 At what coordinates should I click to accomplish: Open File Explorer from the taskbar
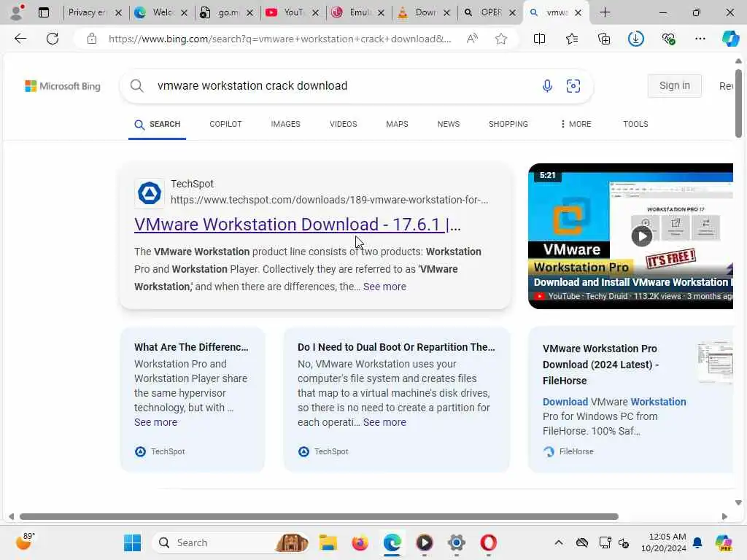328,542
